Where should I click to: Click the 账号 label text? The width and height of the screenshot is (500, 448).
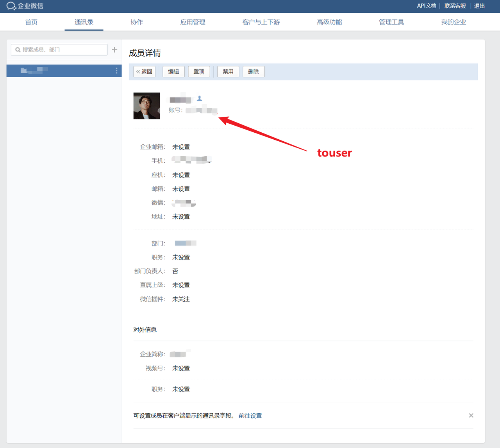[175, 110]
